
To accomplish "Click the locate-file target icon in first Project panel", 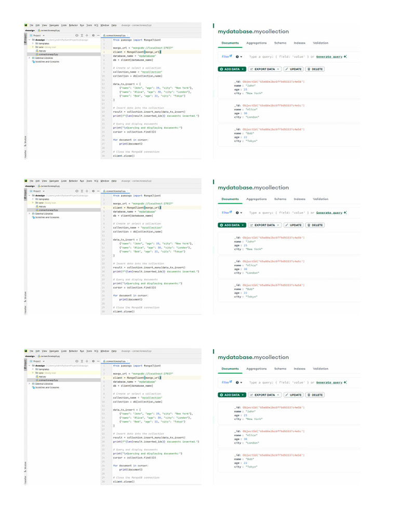I will tap(77, 35).
